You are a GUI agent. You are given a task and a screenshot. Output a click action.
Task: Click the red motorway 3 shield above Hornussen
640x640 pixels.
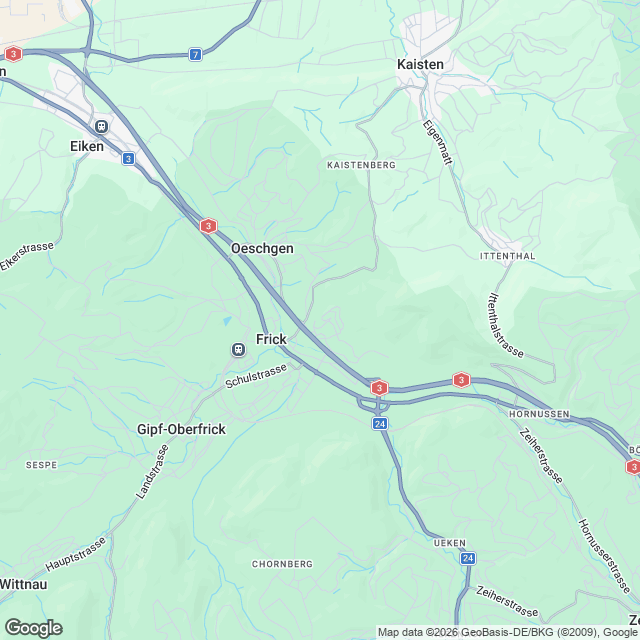tap(461, 380)
